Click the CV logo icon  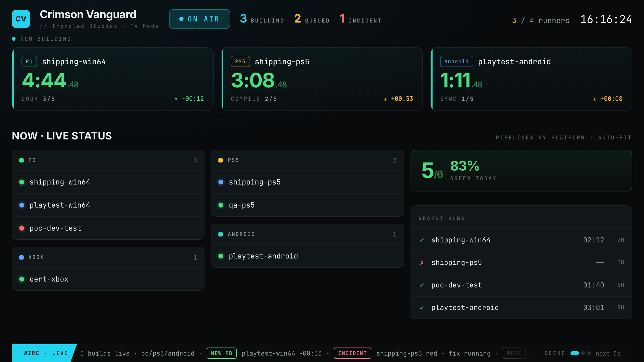[21, 19]
